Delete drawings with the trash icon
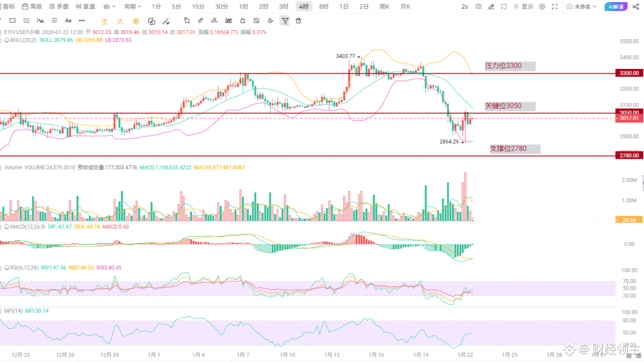The image size is (644, 362). [298, 21]
